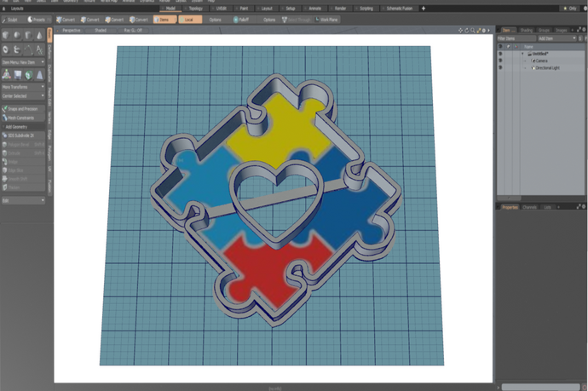588x391 pixels.
Task: Open Properties panel settings gear
Action: (585, 206)
